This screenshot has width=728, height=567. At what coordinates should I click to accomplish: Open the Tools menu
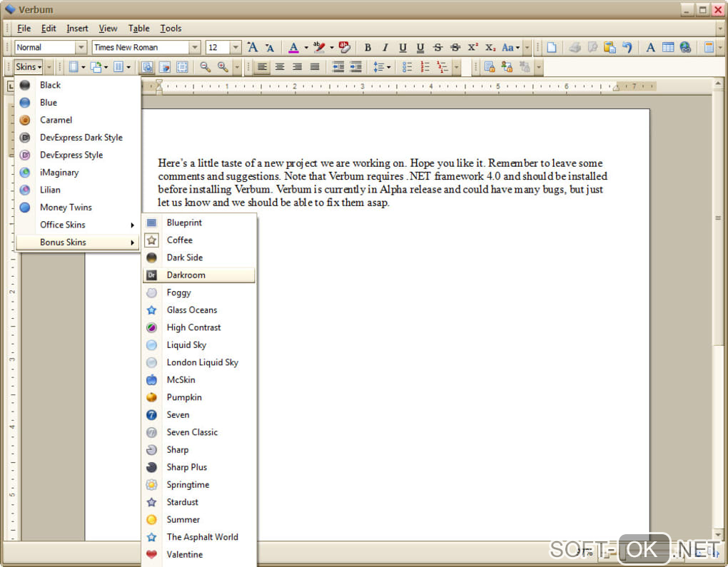(171, 29)
